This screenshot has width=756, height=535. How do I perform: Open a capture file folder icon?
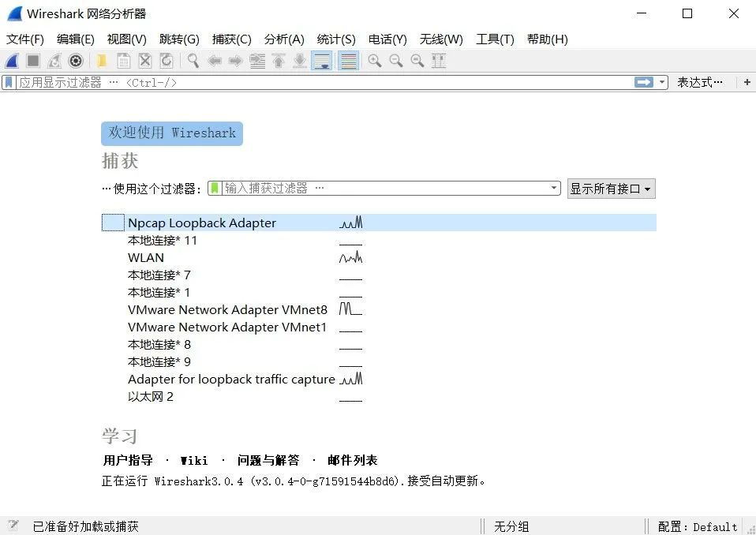(x=101, y=61)
